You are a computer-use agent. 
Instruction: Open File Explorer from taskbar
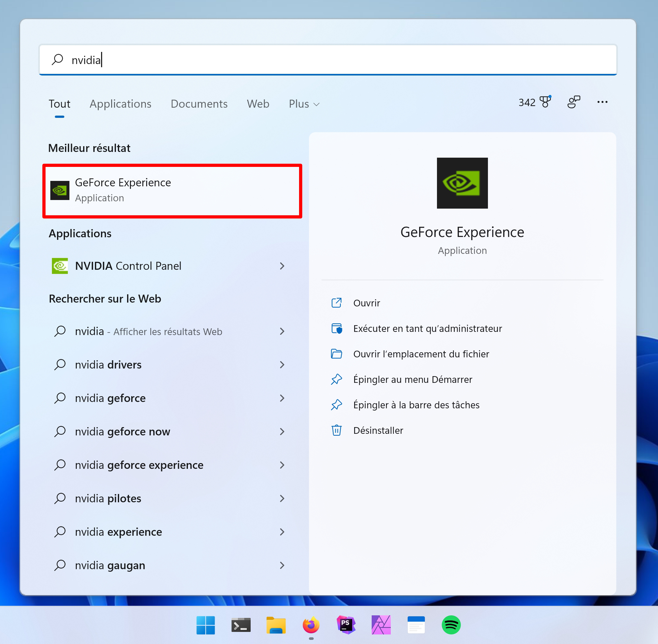pos(276,625)
